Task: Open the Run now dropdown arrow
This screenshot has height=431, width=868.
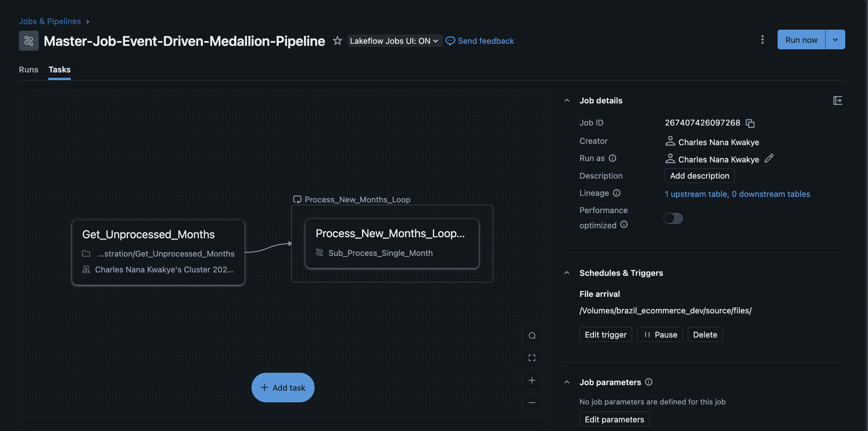Action: point(835,40)
